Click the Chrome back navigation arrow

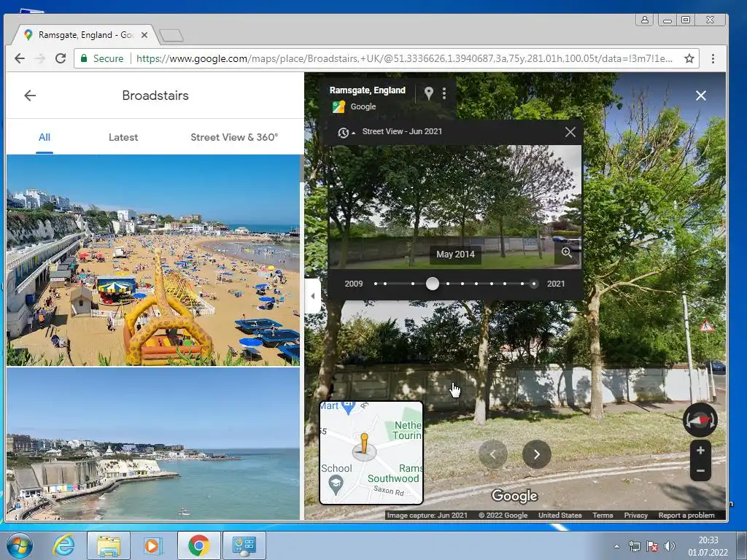pos(20,58)
